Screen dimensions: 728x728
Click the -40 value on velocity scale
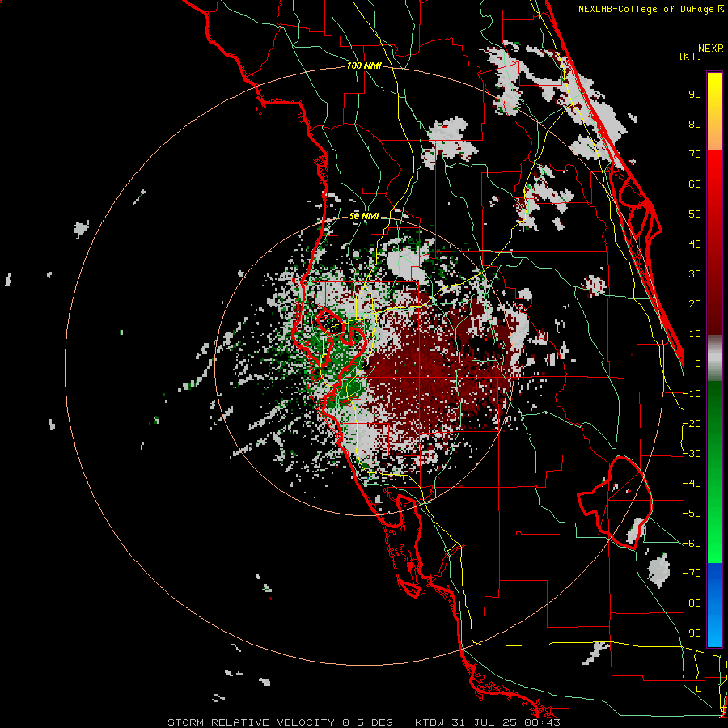pyautogui.click(x=692, y=484)
